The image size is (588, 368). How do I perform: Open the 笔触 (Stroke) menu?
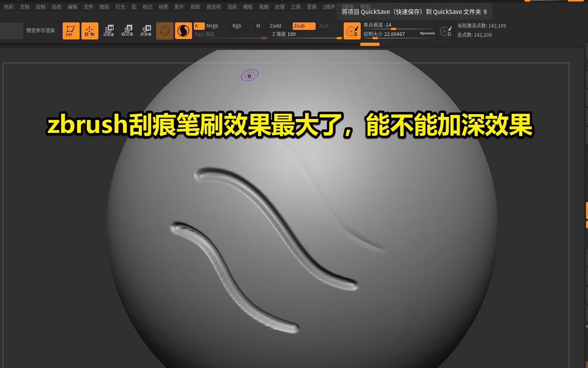264,7
